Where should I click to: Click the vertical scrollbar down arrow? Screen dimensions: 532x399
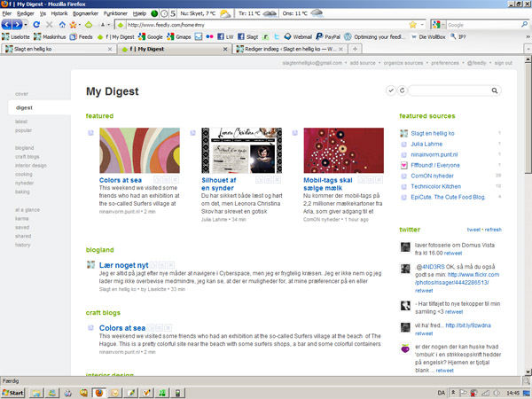point(528,372)
